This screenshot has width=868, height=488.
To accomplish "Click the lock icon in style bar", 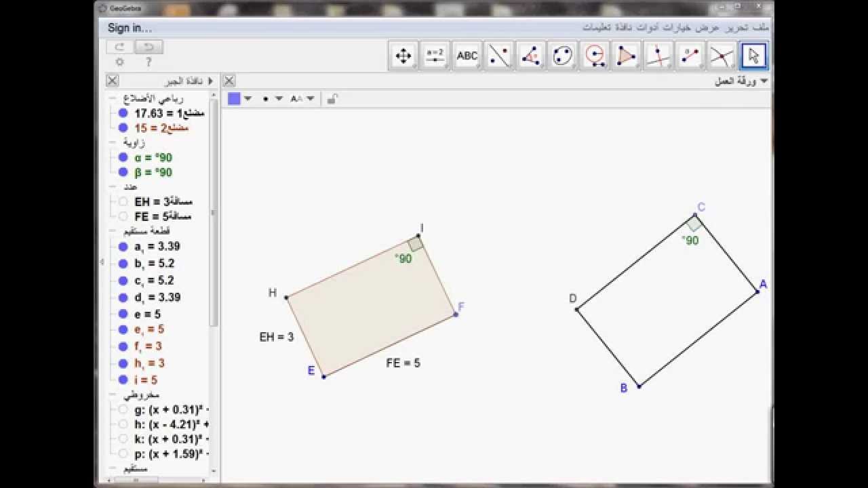I will click(x=332, y=99).
